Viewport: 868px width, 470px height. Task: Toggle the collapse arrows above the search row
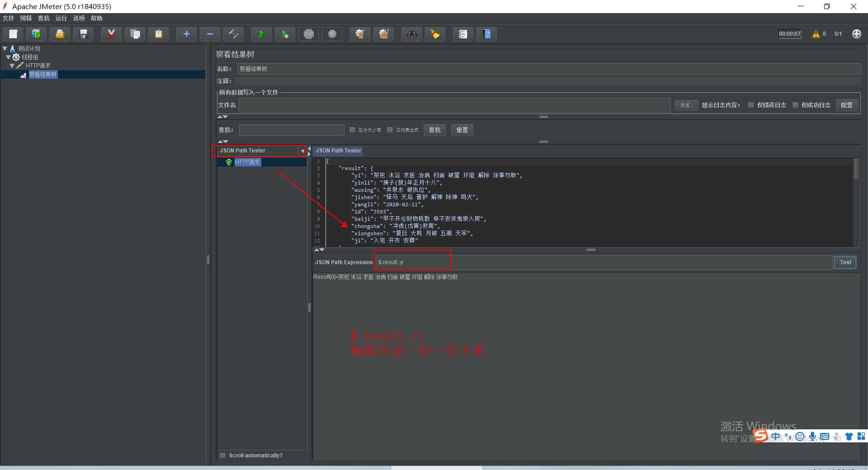223,117
